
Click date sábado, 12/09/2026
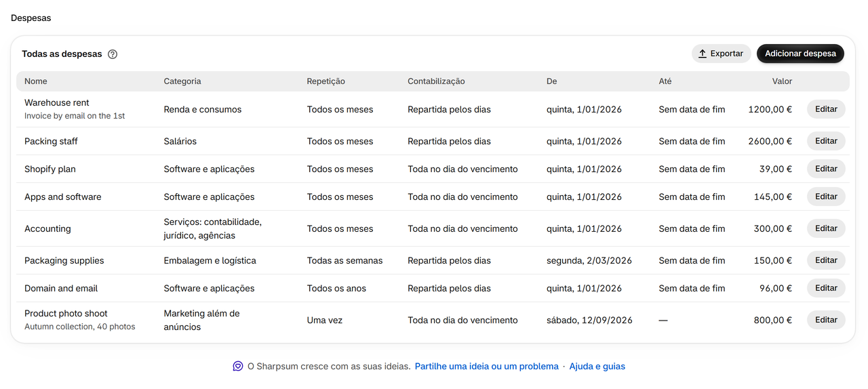click(x=589, y=320)
